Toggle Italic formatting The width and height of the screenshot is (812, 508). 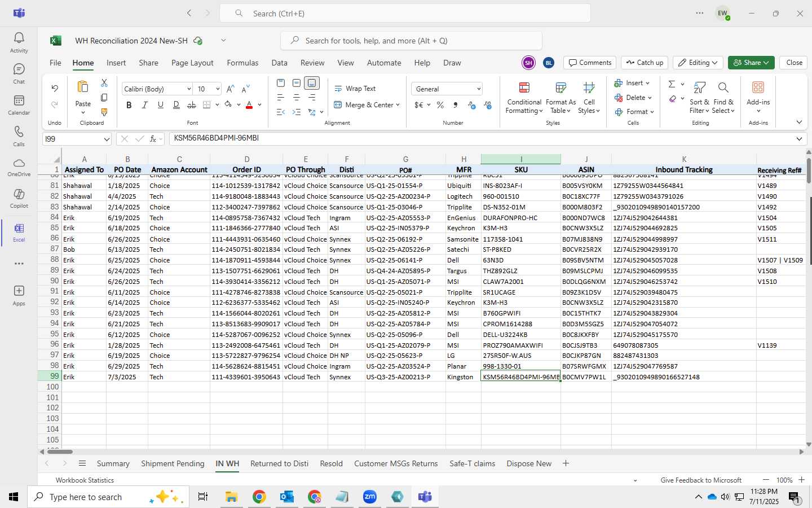pos(145,105)
